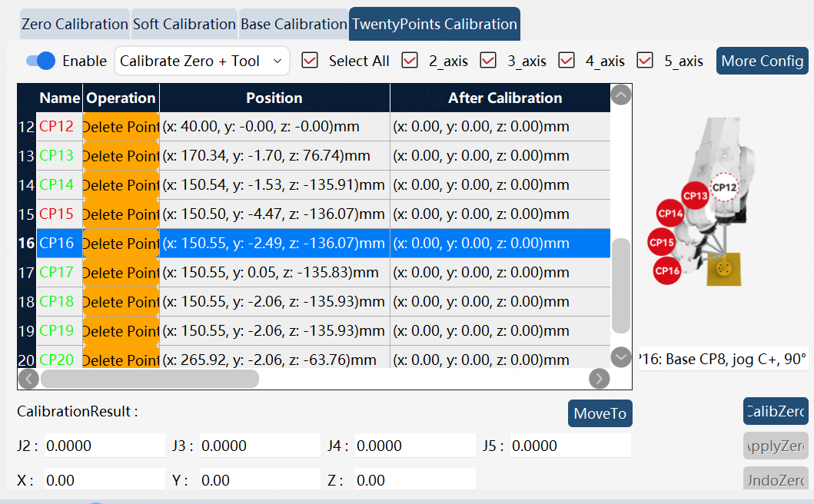The height and width of the screenshot is (504, 814).
Task: Select the CP17 name cell
Action: click(59, 273)
